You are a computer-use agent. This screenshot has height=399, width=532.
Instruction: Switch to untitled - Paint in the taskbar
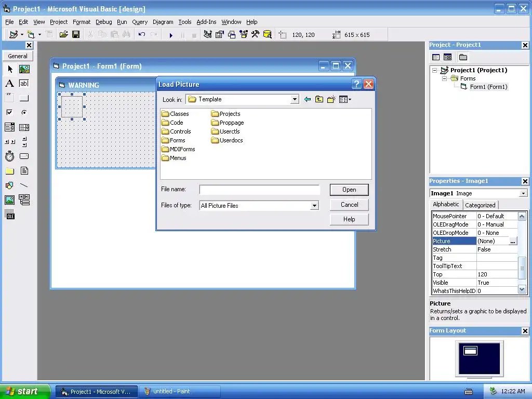[179, 391]
